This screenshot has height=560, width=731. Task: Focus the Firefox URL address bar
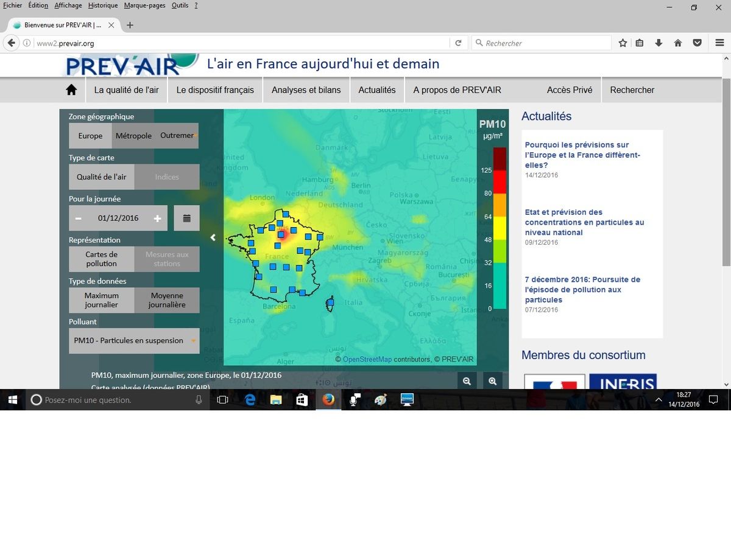tap(242, 43)
